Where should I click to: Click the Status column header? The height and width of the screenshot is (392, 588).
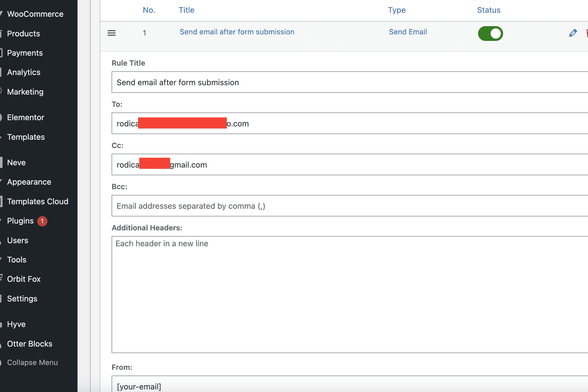489,10
